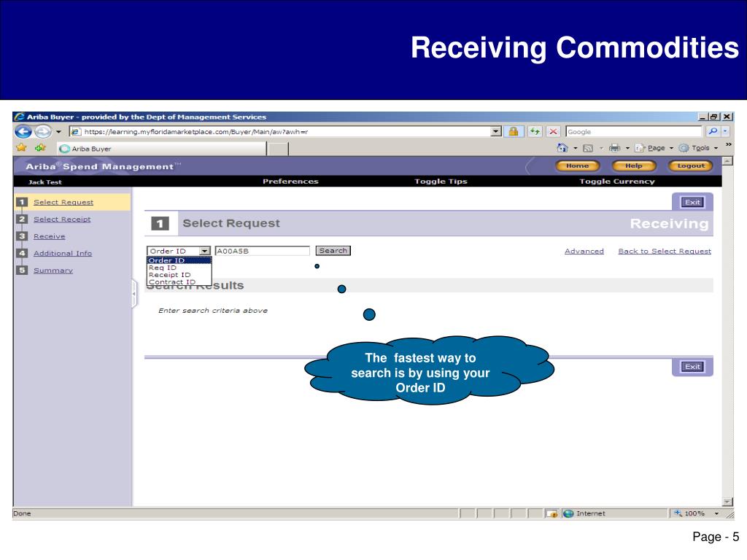Choose Receipt ID in the dropdown list
747x560 pixels.
click(x=179, y=275)
